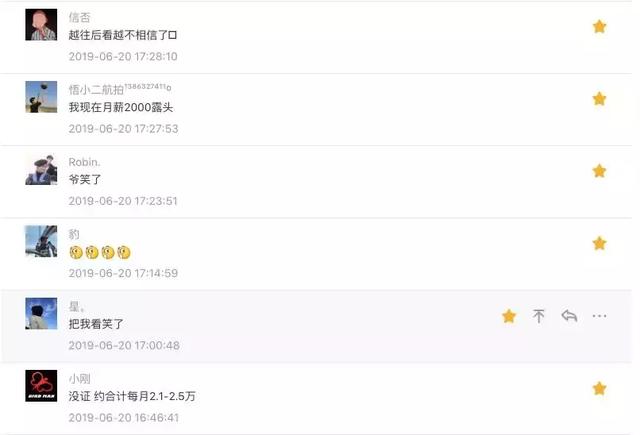This screenshot has height=435, width=640.
Task: Toggle star on Robin's comment '爷笑了'
Action: [x=599, y=171]
